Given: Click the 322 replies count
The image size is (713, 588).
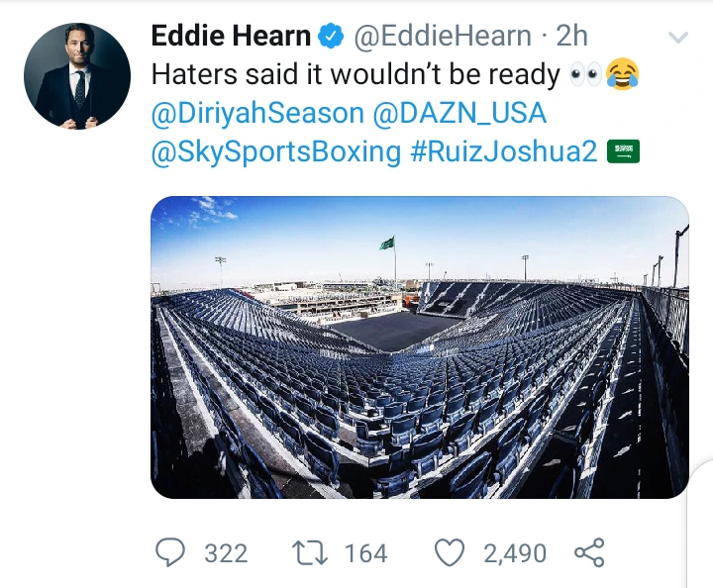Looking at the screenshot, I should [x=226, y=553].
